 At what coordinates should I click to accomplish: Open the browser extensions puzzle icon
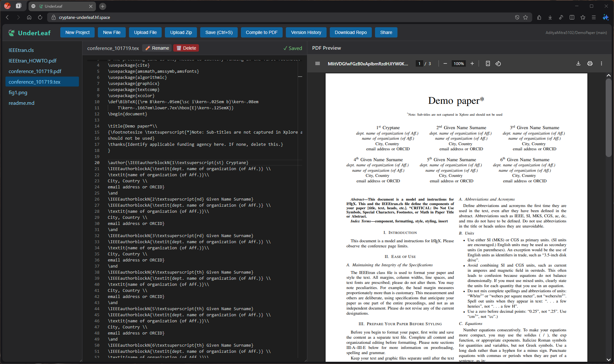coord(539,18)
